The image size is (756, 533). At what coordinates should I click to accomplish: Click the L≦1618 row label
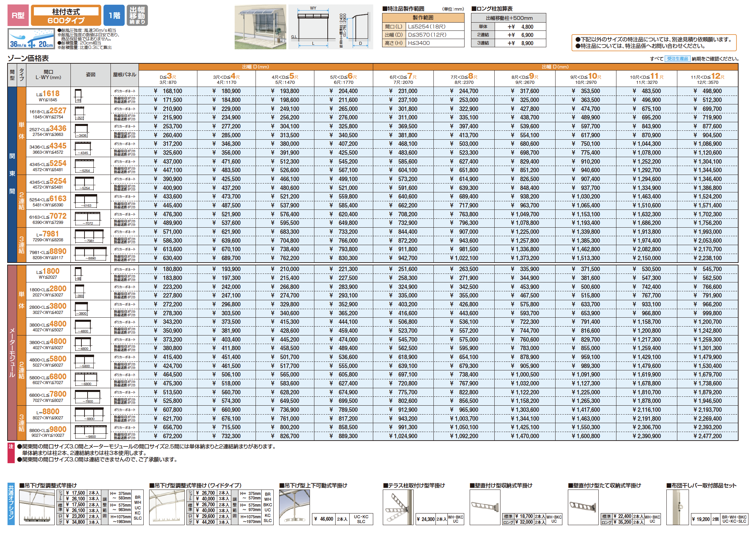[x=48, y=96]
